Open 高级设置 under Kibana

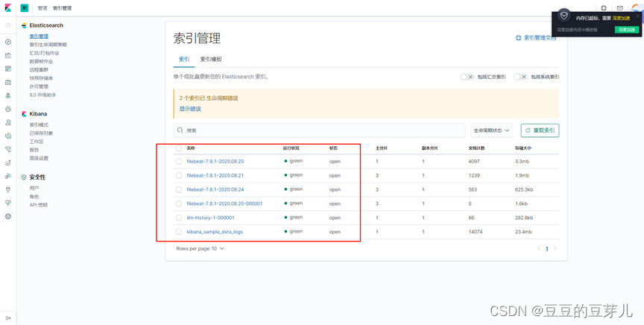point(39,158)
